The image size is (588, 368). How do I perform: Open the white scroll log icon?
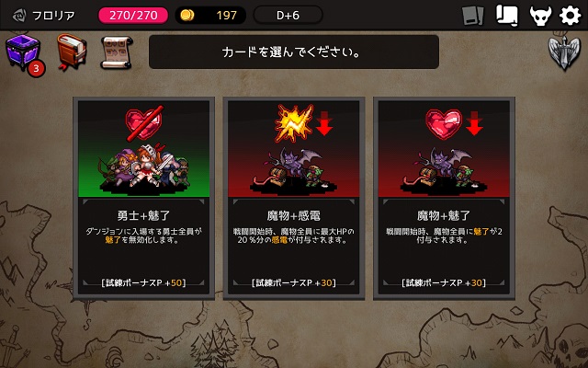click(x=507, y=16)
